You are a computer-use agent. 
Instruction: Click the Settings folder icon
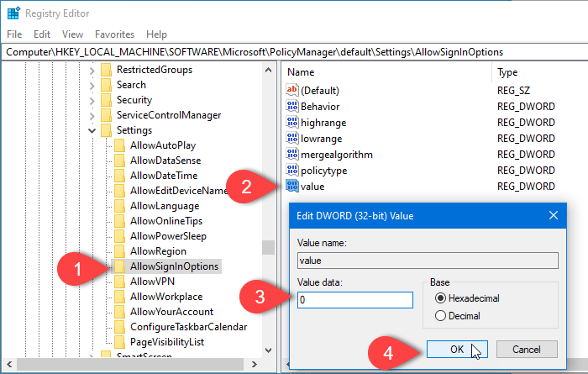107,130
